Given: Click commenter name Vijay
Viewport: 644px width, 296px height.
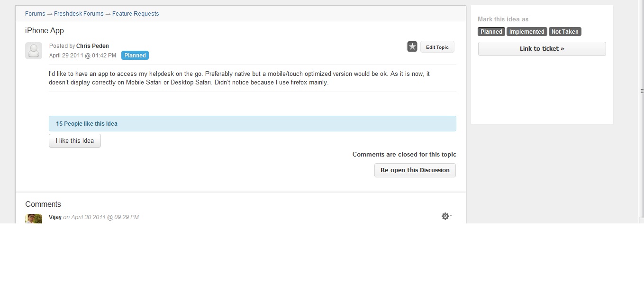Looking at the screenshot, I should pos(55,217).
